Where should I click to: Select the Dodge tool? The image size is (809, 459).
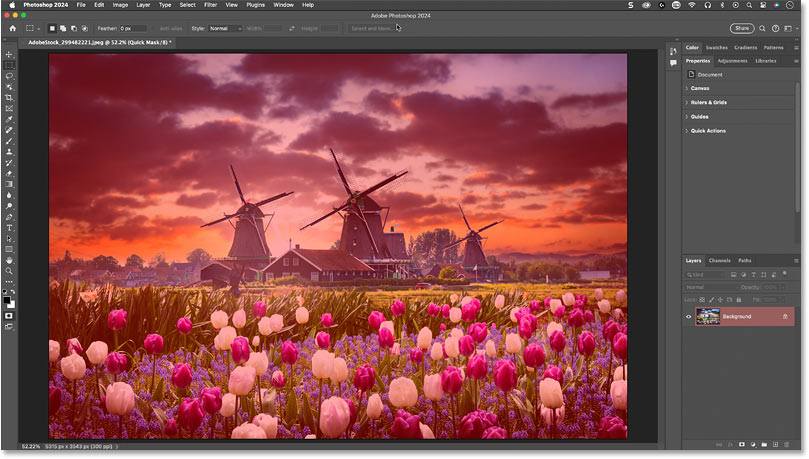[x=9, y=206]
